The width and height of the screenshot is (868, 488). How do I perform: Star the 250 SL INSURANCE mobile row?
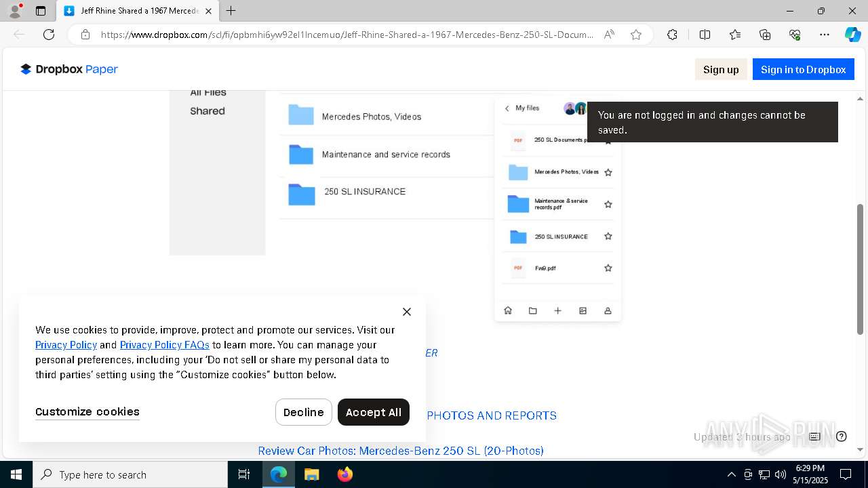(x=608, y=237)
